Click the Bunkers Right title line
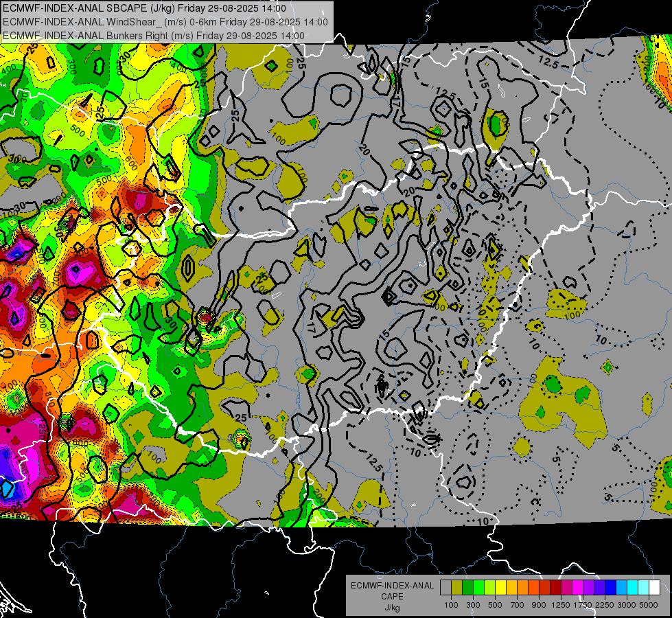Screen dimensions: 672x618 pyautogui.click(x=154, y=36)
